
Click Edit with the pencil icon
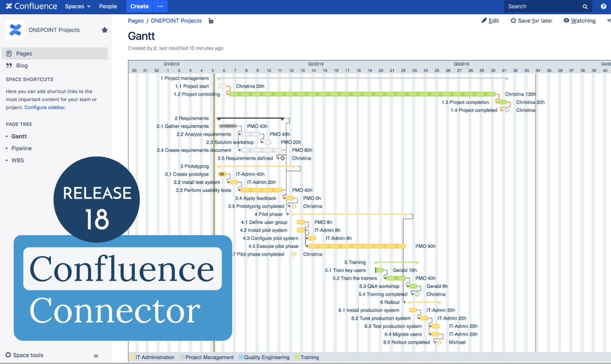tap(490, 21)
